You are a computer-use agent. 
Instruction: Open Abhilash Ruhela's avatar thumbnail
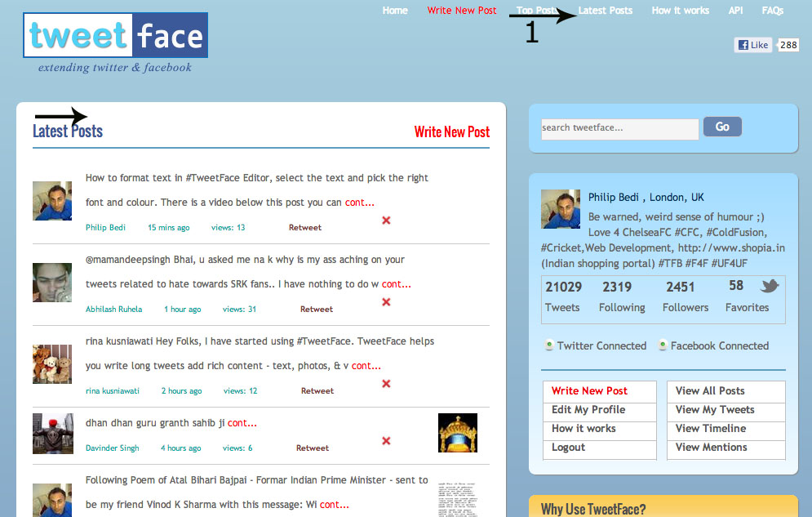click(x=52, y=283)
